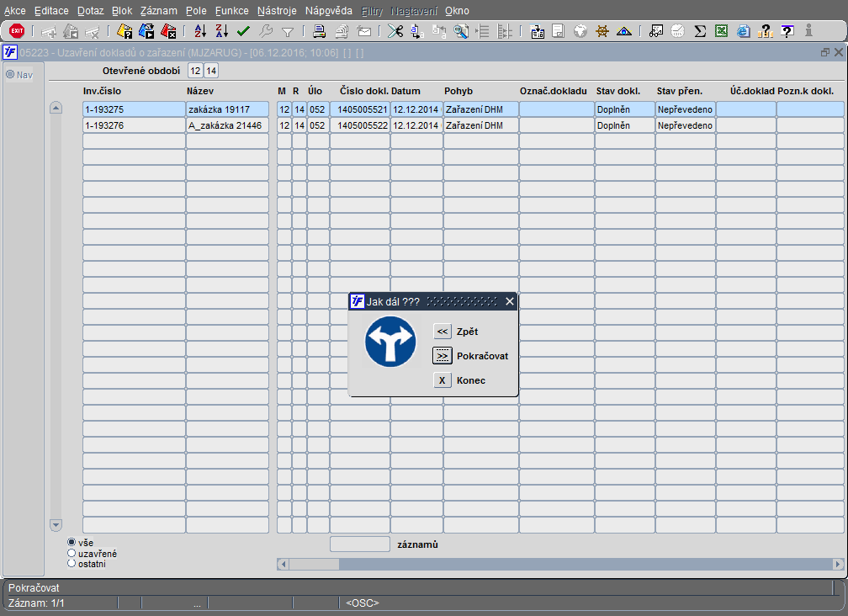This screenshot has width=848, height=616.
Task: Click the globe icon in toolbar
Action: tap(580, 31)
